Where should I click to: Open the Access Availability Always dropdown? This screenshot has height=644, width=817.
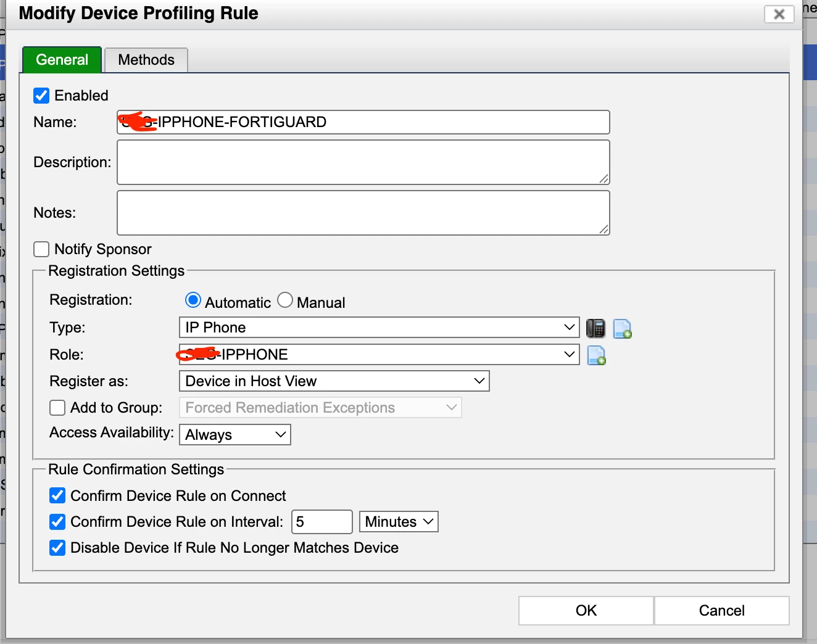(x=234, y=435)
